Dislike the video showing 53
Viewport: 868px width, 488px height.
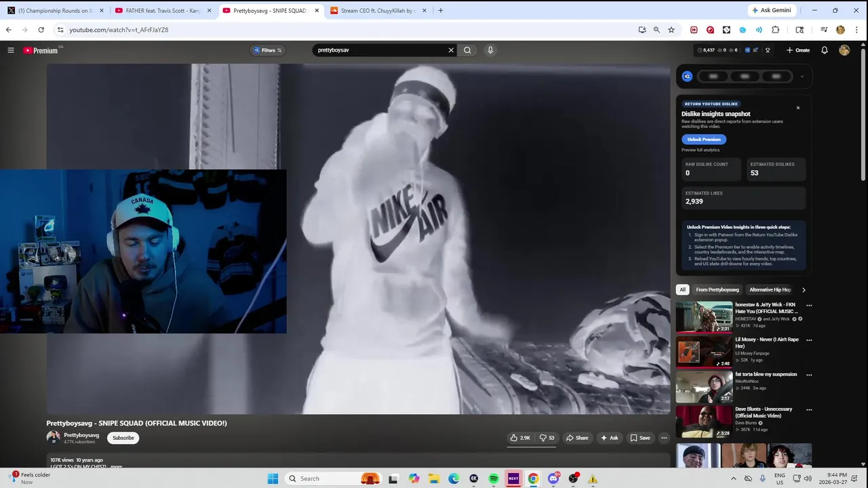(547, 438)
